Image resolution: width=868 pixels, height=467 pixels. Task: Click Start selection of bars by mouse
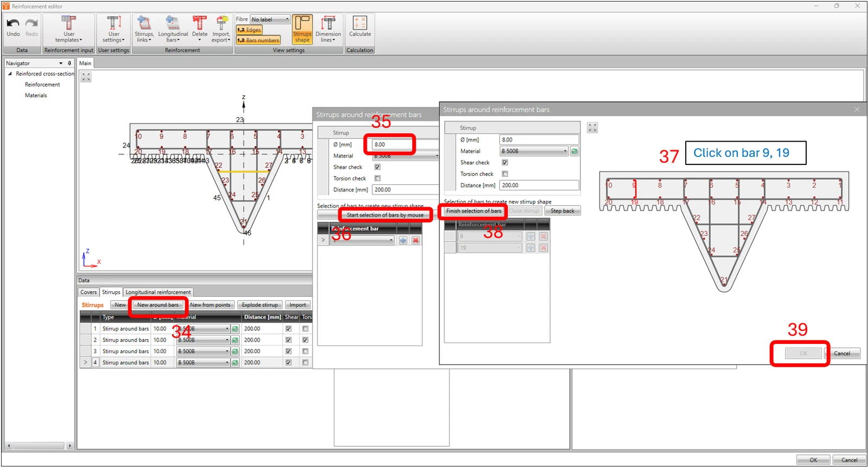pos(385,215)
